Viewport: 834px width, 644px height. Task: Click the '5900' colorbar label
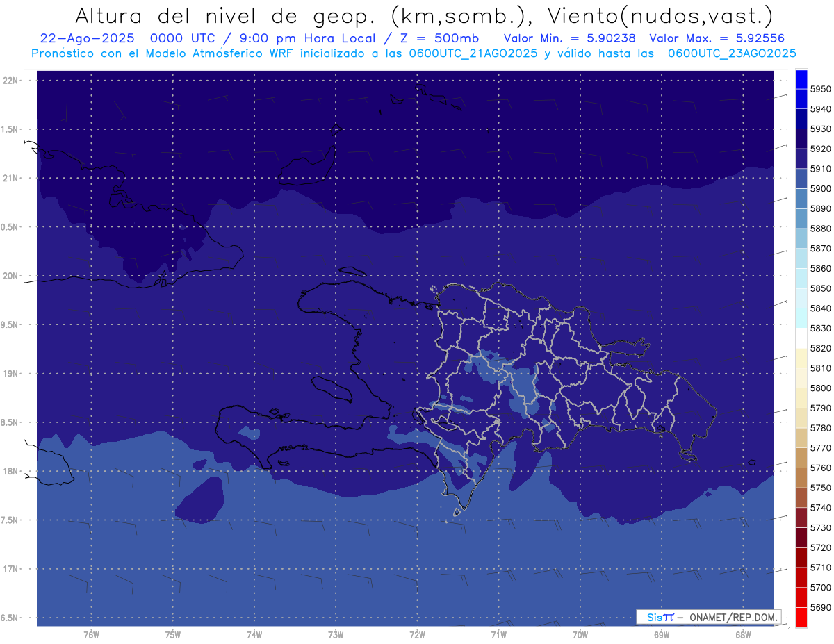(x=821, y=189)
